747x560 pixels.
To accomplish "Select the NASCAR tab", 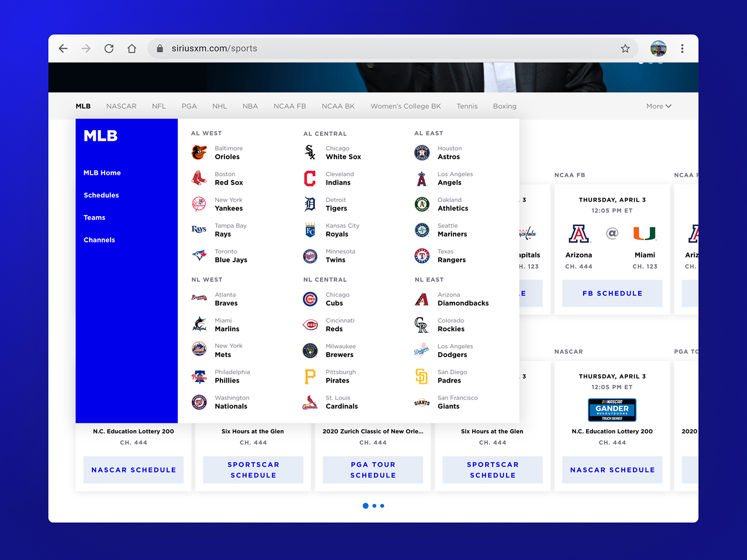I will [x=121, y=106].
